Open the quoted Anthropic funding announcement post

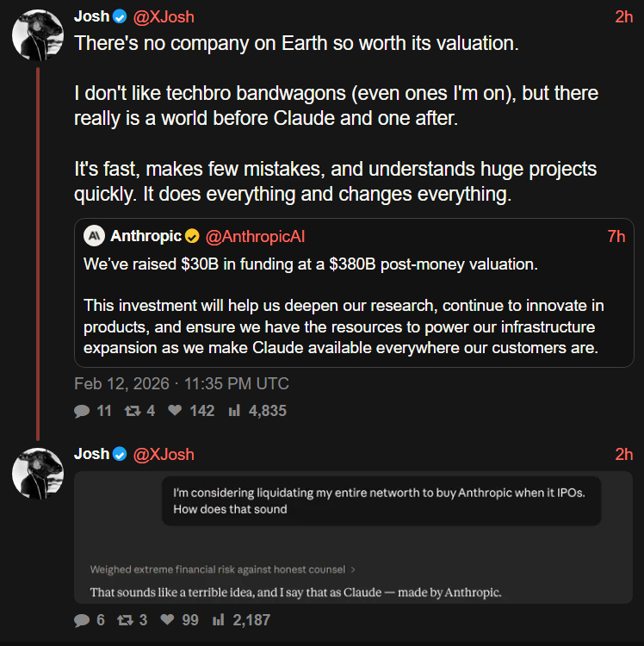[353, 308]
